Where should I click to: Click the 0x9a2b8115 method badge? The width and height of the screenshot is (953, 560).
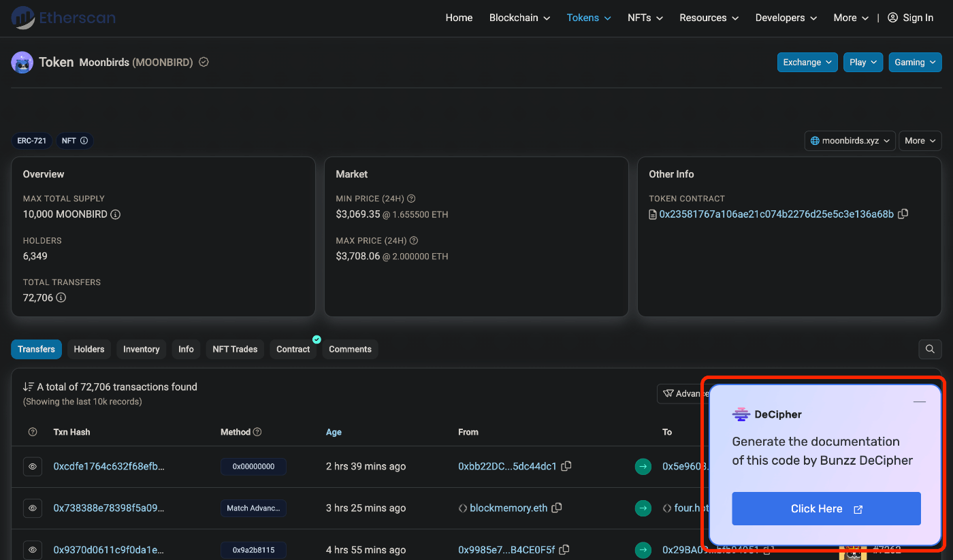tap(253, 550)
